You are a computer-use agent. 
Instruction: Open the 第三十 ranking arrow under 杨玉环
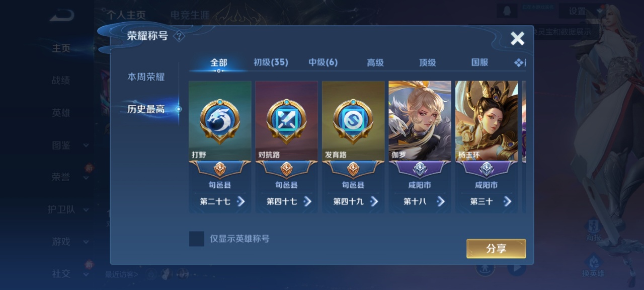(x=507, y=201)
